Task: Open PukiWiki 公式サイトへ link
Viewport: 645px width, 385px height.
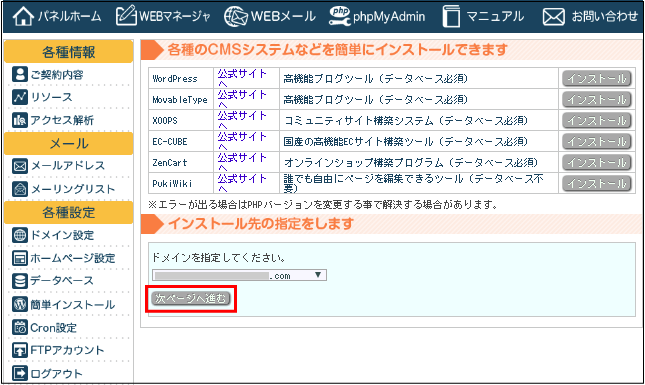Action: pos(242,183)
